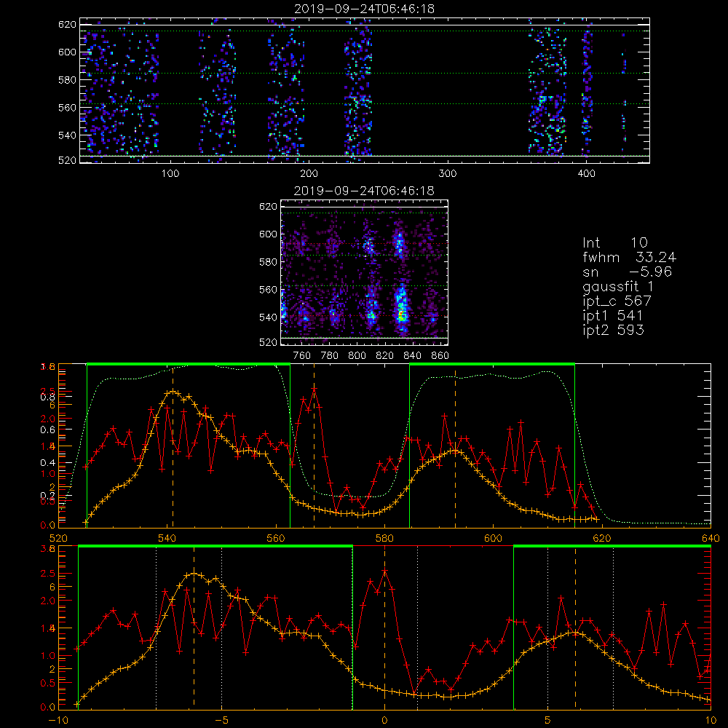Click x-axis label -10 of the lower profile plot
728x728 pixels.
[58, 721]
